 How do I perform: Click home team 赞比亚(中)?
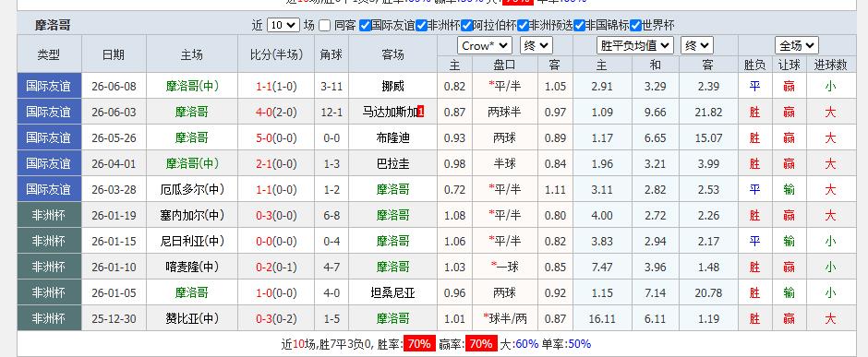[x=192, y=318]
